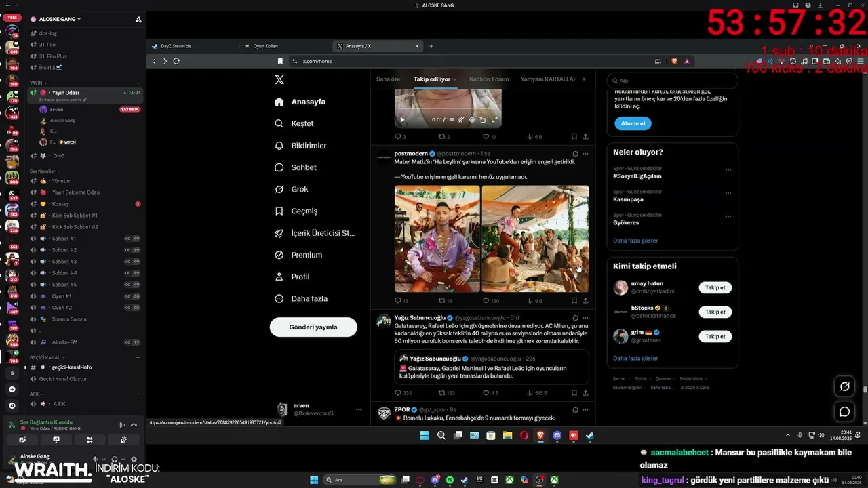The width and height of the screenshot is (868, 488).
Task: Bookmark the postmodern post
Action: 574,300
